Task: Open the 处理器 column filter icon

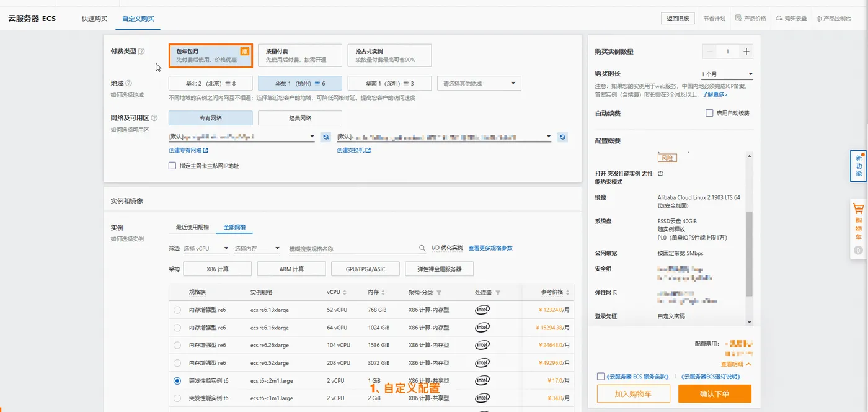Action: click(498, 293)
